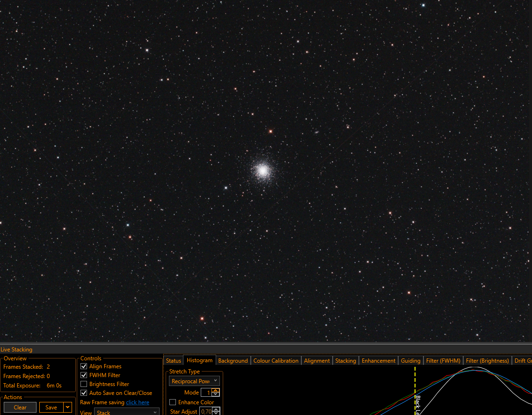Uncheck the Align Frames checkbox
The width and height of the screenshot is (532, 415).
pyautogui.click(x=84, y=366)
